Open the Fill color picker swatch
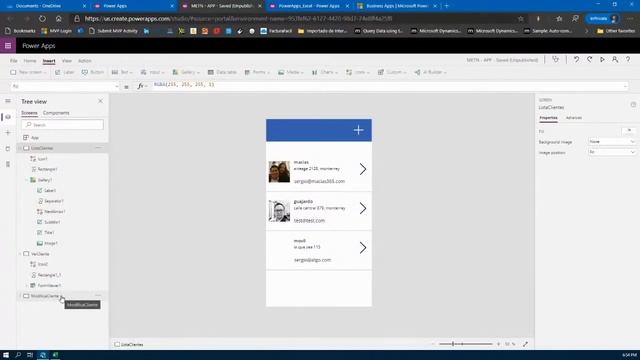 tap(629, 131)
